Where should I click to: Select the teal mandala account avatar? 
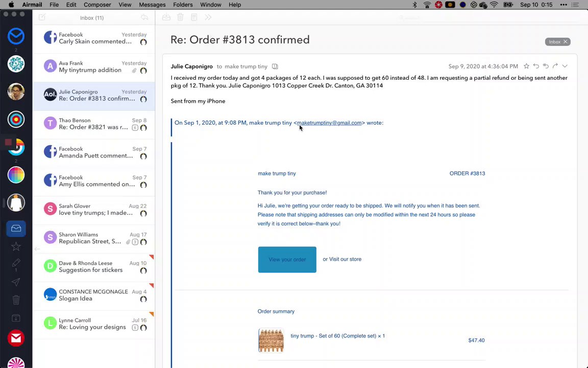[x=16, y=64]
